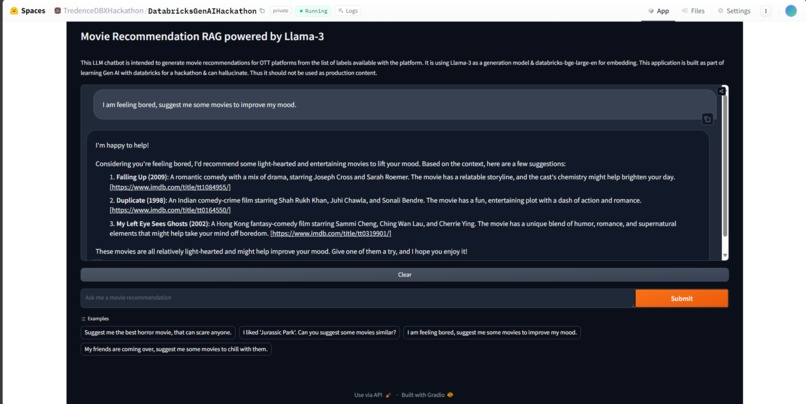Switch to the App tab
This screenshot has height=404, width=806.
(x=658, y=11)
